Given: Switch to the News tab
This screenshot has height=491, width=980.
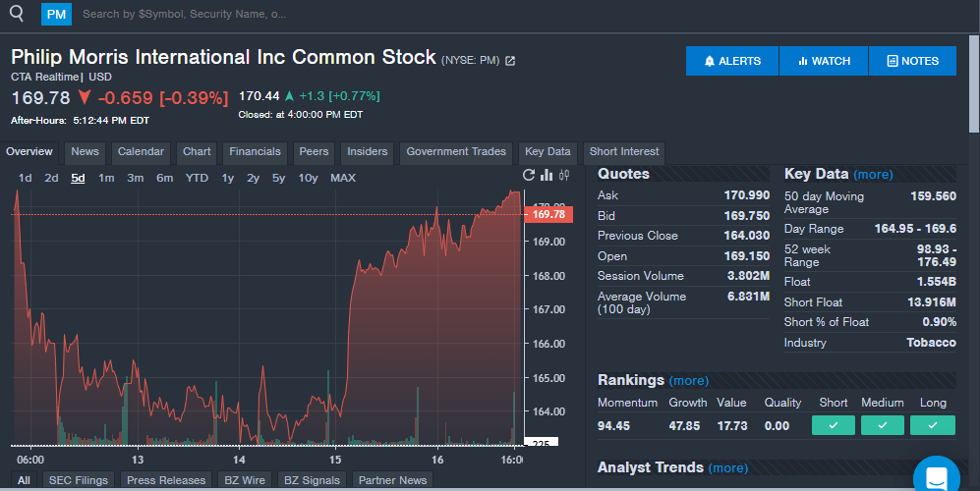Looking at the screenshot, I should 85,152.
